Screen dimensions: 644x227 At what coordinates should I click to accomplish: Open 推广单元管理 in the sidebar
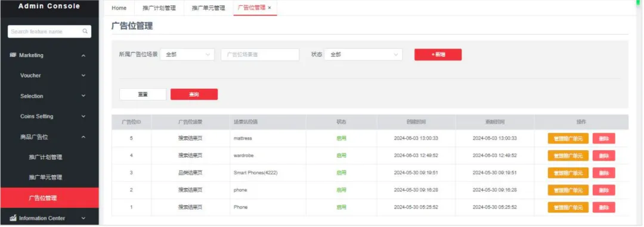point(45,178)
